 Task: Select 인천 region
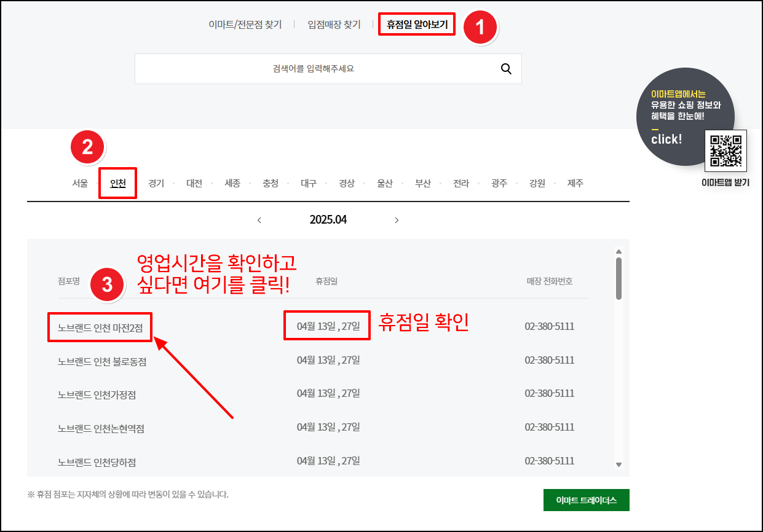click(118, 183)
